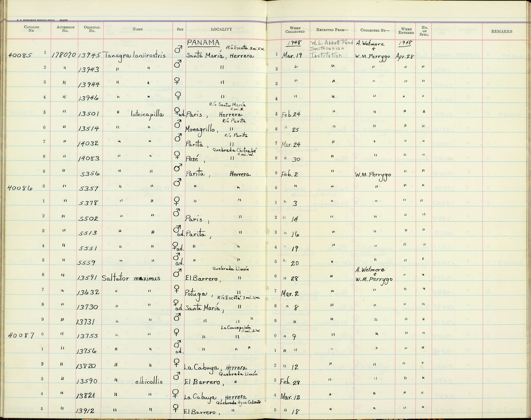Image resolution: width=531 pixels, height=420 pixels.
Task: Click the REMARKS column header
Action: pos(502,31)
